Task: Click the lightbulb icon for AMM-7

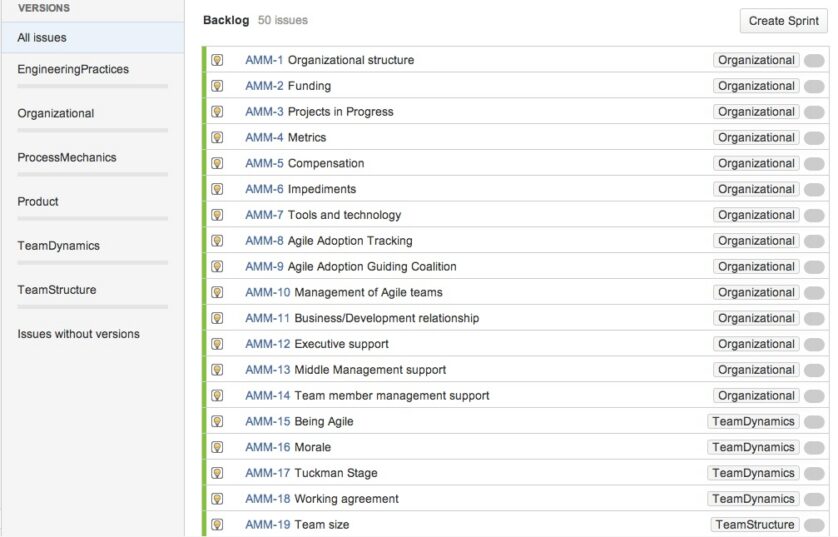Action: (x=217, y=215)
